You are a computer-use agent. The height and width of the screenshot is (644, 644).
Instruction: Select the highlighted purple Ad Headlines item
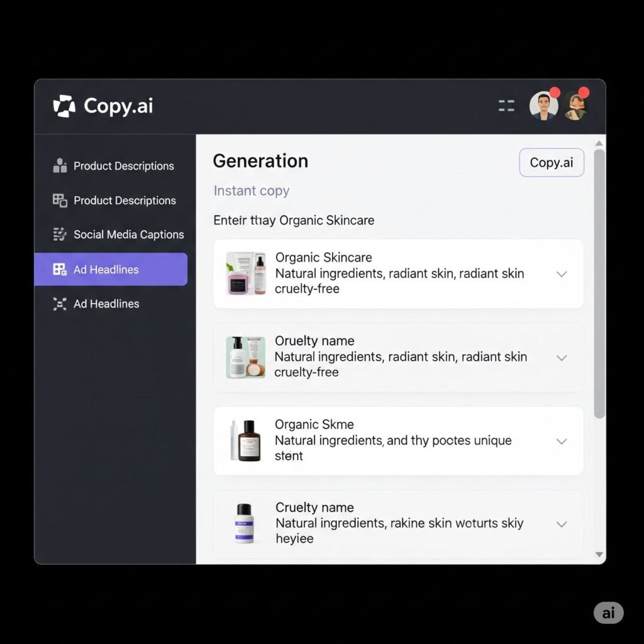tap(111, 269)
